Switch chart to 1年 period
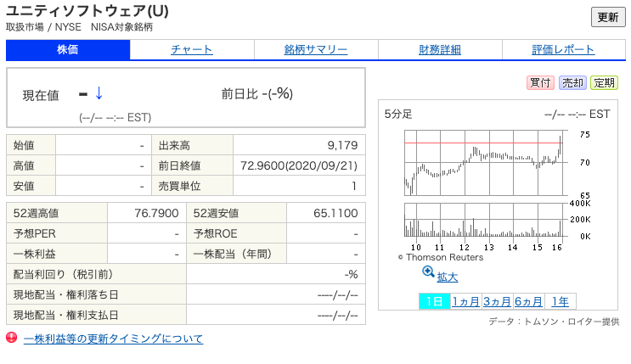631x364 pixels. tap(560, 301)
